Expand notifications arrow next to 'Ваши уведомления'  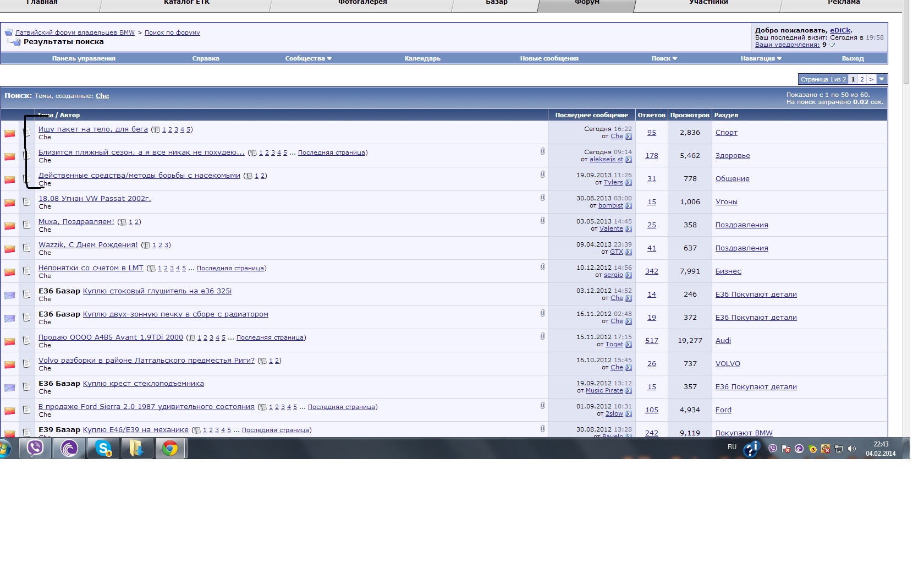point(832,45)
